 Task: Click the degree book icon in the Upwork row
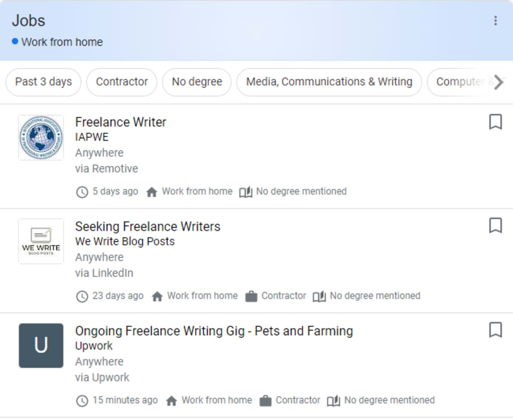pyautogui.click(x=334, y=400)
